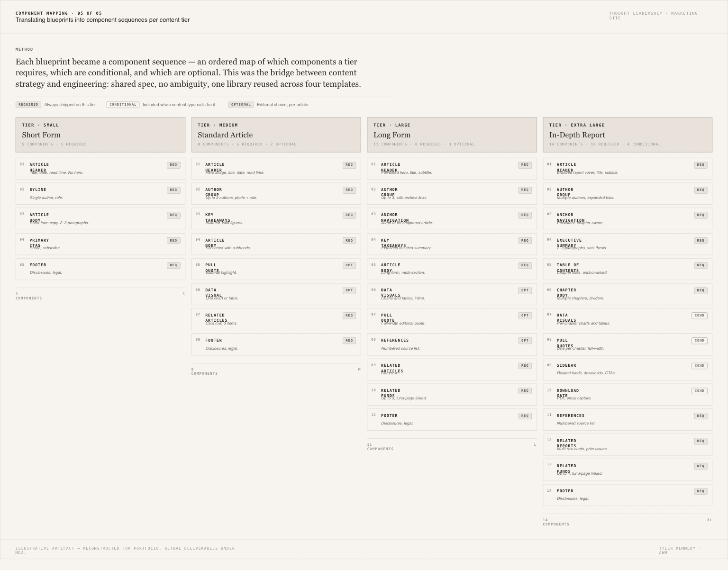
Task: Select the Chapter Body component card
Action: pos(628,294)
